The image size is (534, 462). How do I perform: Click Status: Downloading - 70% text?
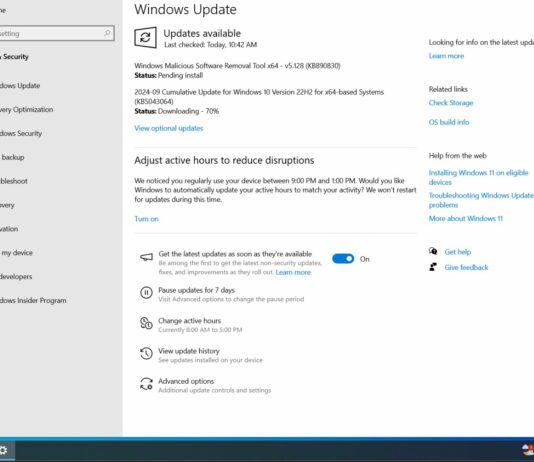click(x=176, y=111)
